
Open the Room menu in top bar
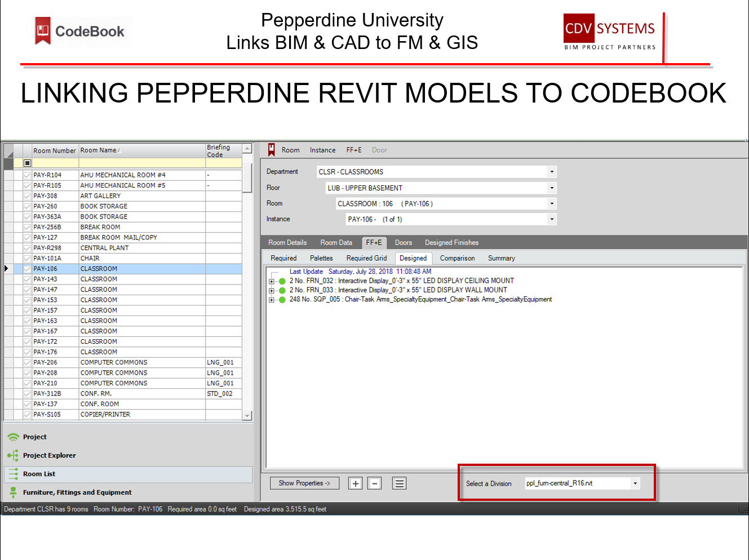(291, 150)
